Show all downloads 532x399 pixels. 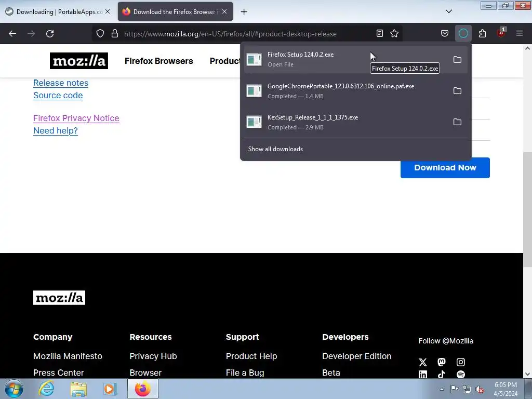[275, 149]
